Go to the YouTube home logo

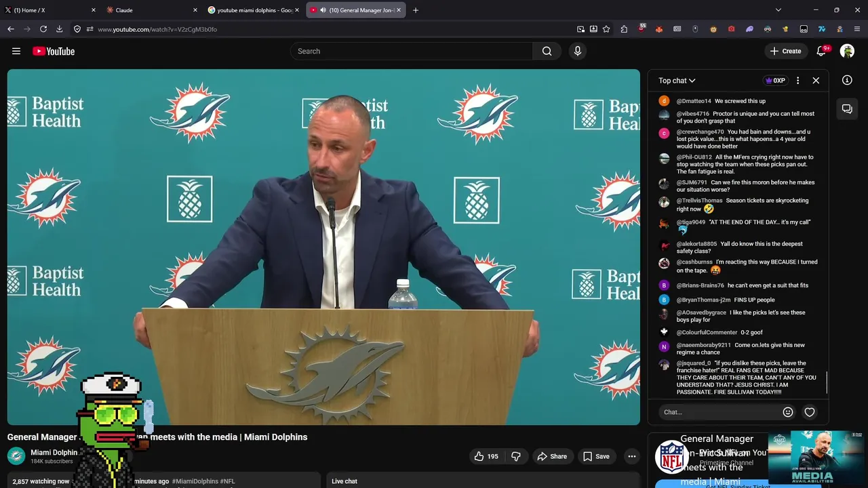click(x=54, y=51)
